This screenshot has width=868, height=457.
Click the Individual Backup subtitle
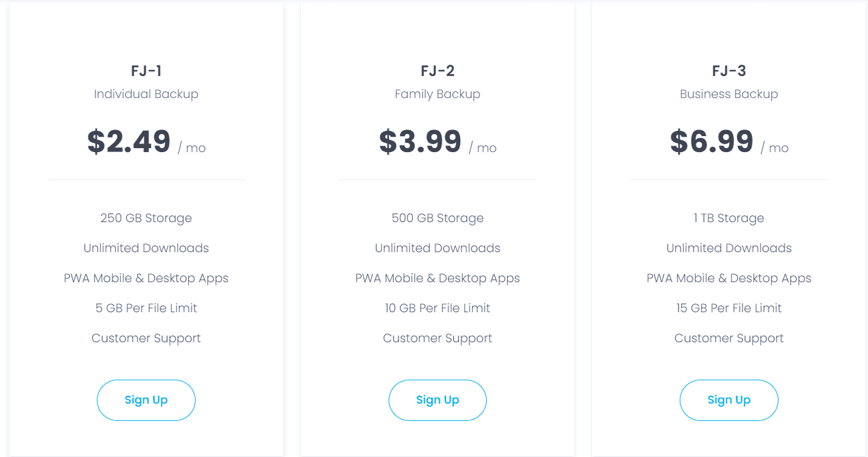click(x=146, y=93)
